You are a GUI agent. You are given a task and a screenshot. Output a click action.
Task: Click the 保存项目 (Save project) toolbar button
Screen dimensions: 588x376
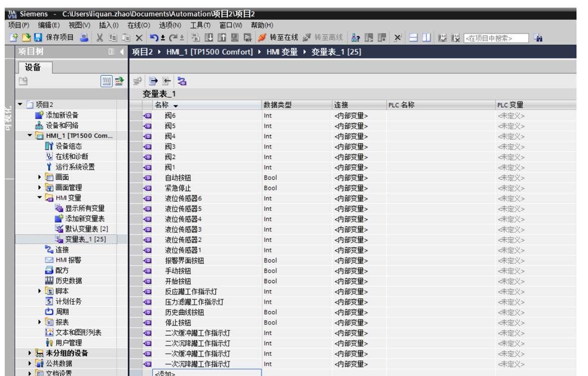pos(54,38)
